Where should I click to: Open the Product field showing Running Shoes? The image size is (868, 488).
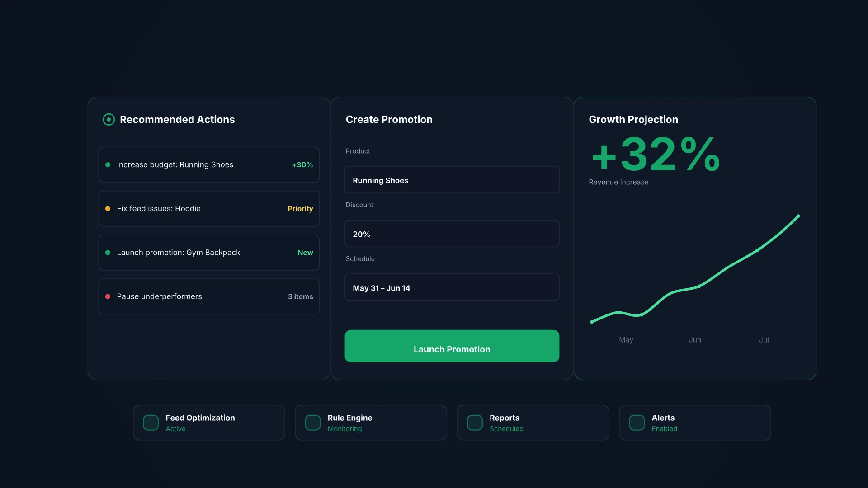(452, 180)
